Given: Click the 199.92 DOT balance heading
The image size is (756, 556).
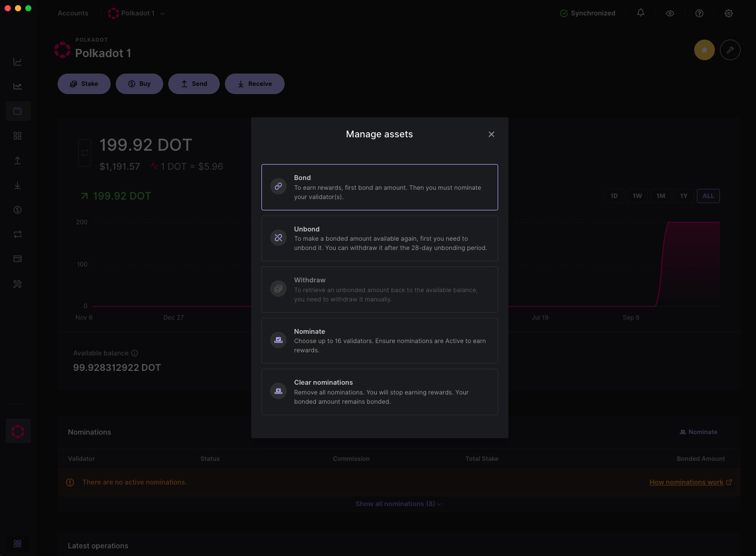Looking at the screenshot, I should click(146, 145).
